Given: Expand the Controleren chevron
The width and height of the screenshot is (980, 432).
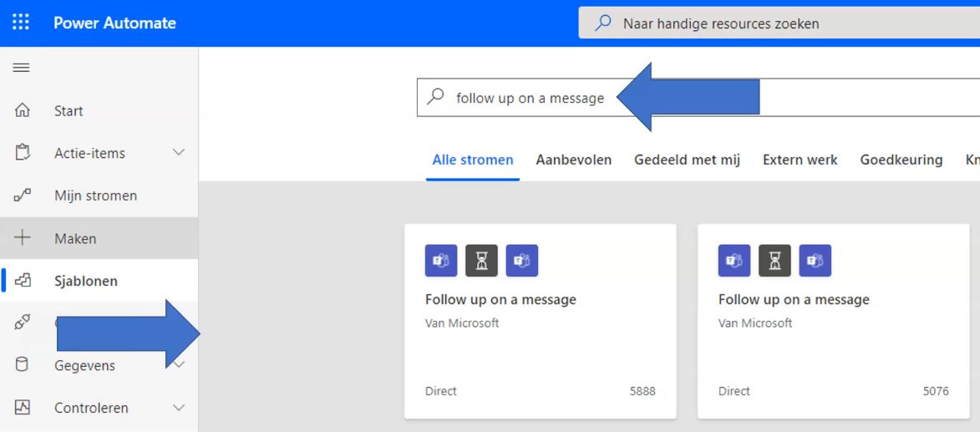Looking at the screenshot, I should click(x=179, y=408).
